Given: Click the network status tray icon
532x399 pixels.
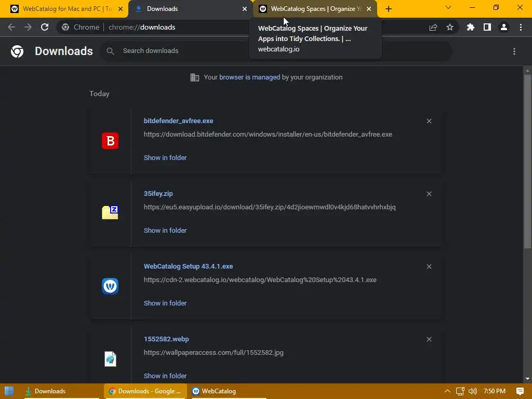Looking at the screenshot, I should 460,391.
